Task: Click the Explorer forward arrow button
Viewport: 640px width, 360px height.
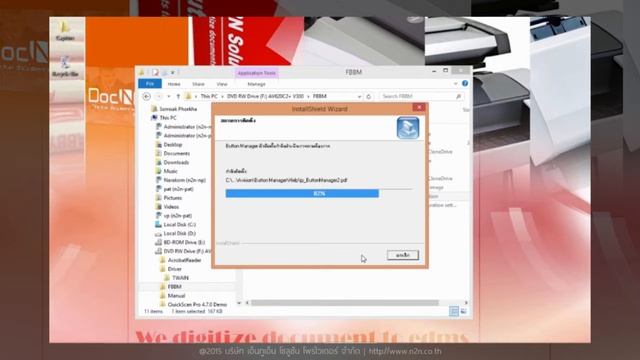Action: 159,96
